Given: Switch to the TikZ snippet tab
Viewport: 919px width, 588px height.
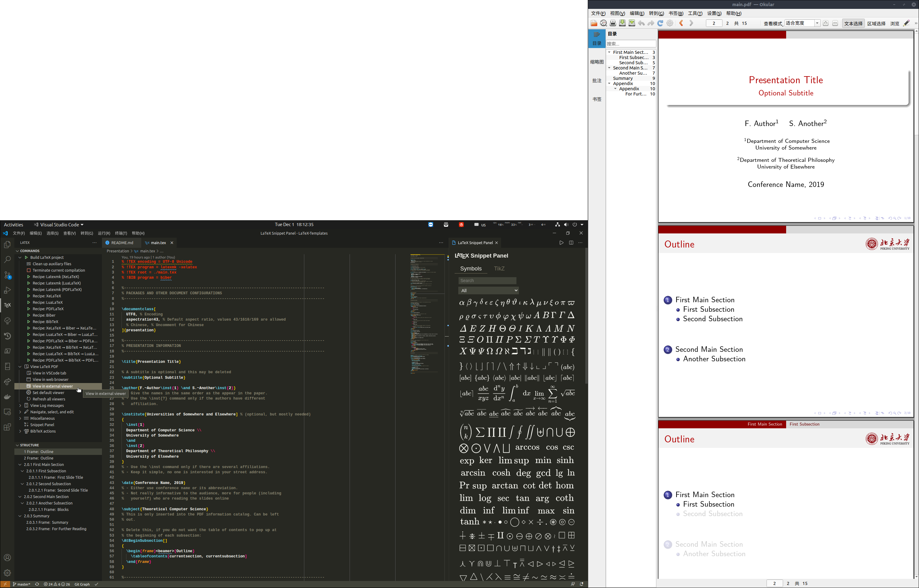Looking at the screenshot, I should tap(499, 269).
